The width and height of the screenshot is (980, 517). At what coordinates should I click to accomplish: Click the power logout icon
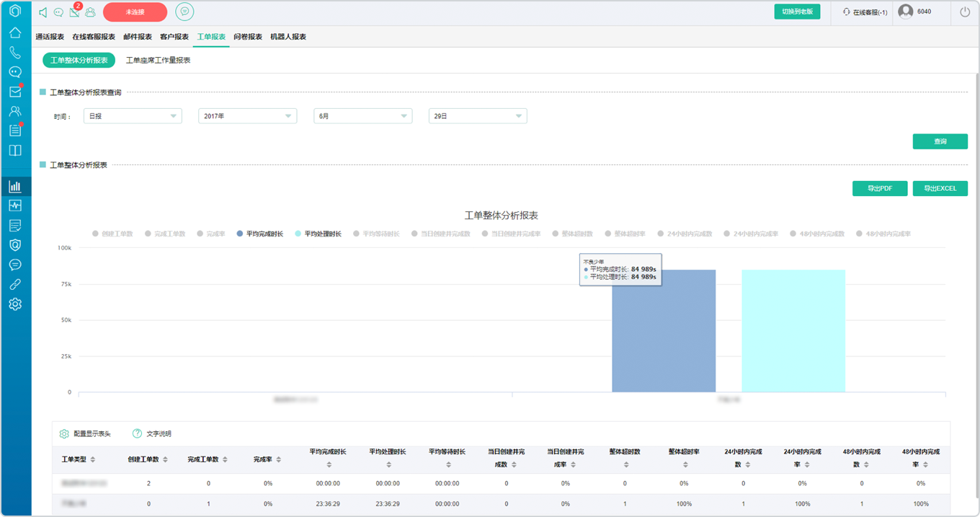coord(965,12)
